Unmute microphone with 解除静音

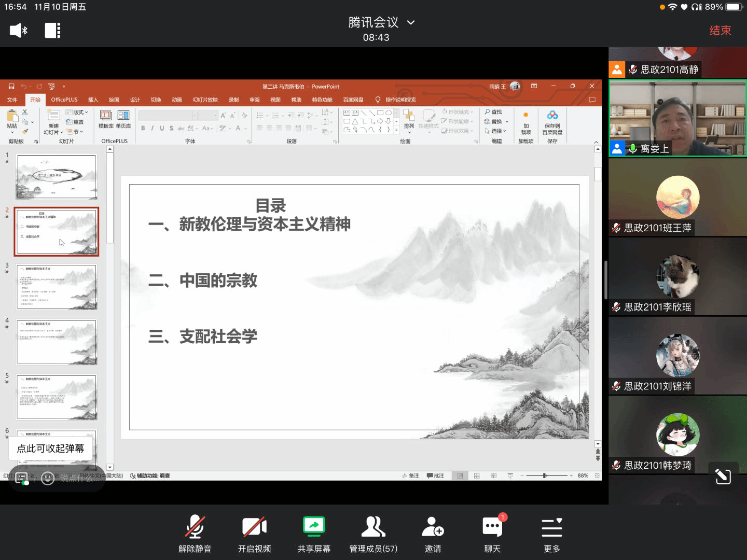click(x=195, y=534)
